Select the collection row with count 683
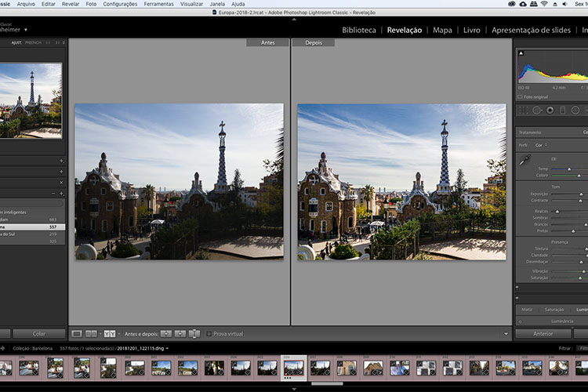 pyautogui.click(x=32, y=220)
